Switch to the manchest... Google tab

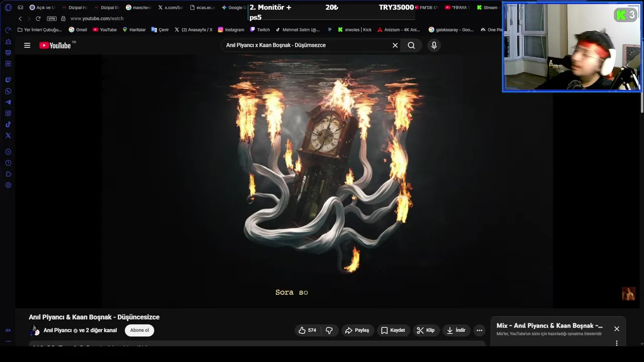click(138, 8)
